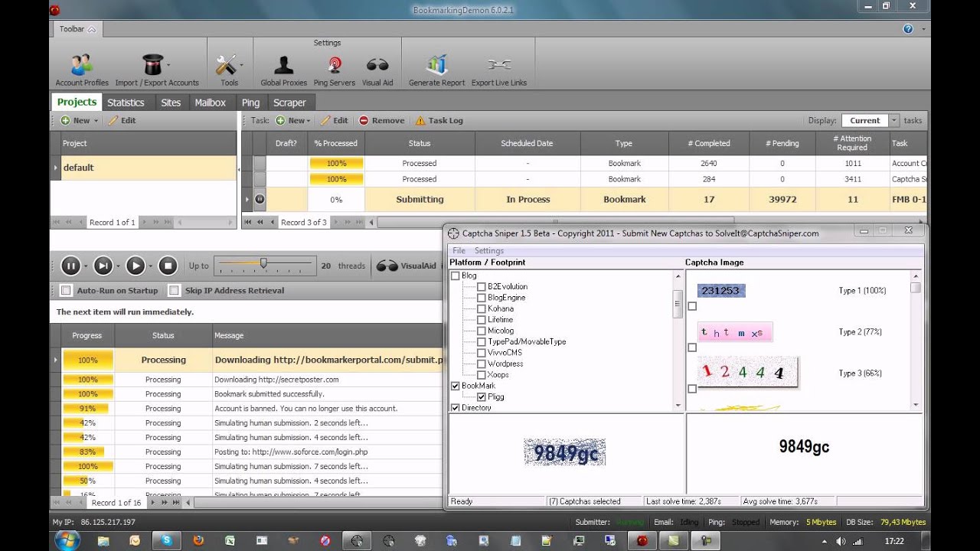Expand the default project row arrow

pos(55,168)
